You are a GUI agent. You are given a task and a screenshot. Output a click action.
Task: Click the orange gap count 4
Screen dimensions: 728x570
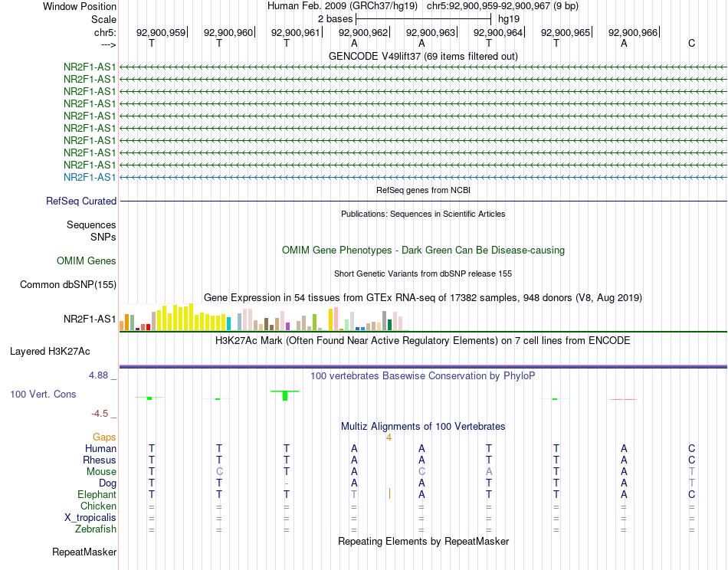click(389, 437)
